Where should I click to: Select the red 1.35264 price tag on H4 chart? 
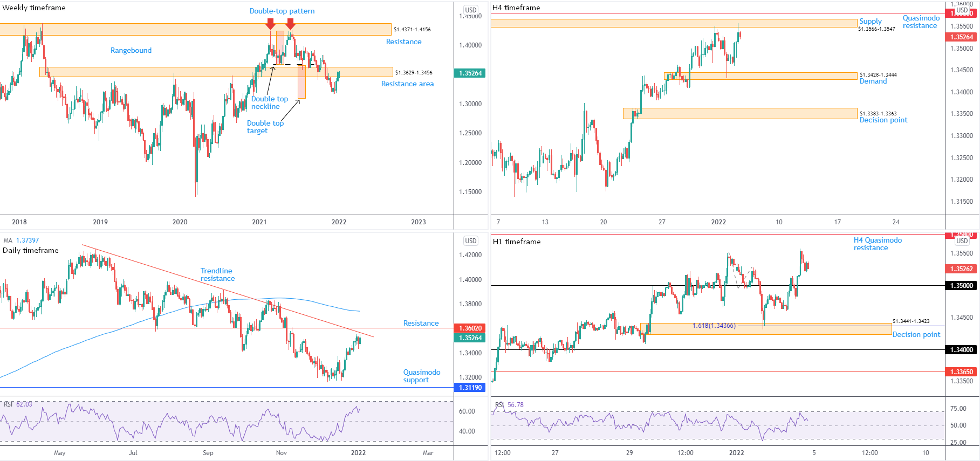[962, 37]
